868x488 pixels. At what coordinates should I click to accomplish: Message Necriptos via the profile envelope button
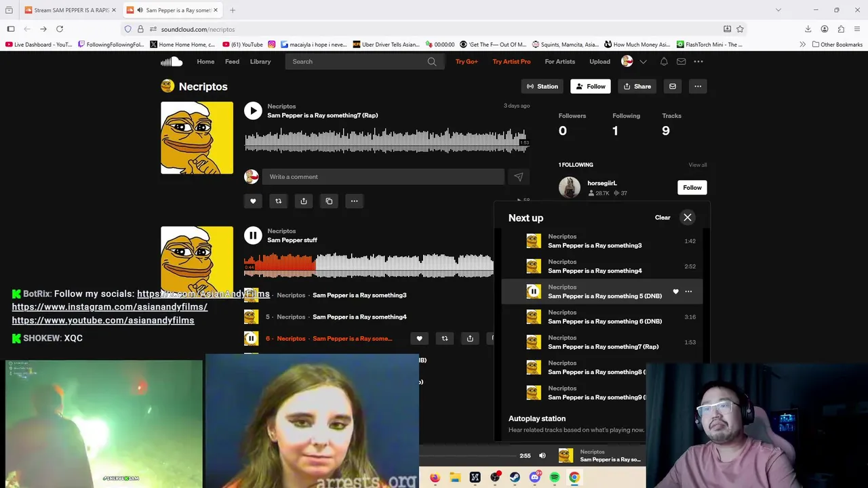(x=673, y=86)
